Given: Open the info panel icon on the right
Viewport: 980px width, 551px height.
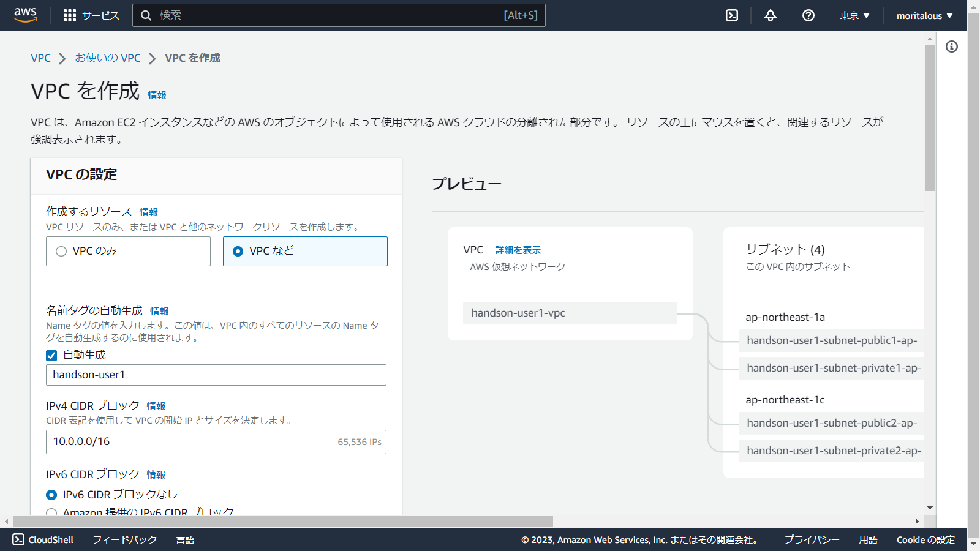Looking at the screenshot, I should 952,47.
